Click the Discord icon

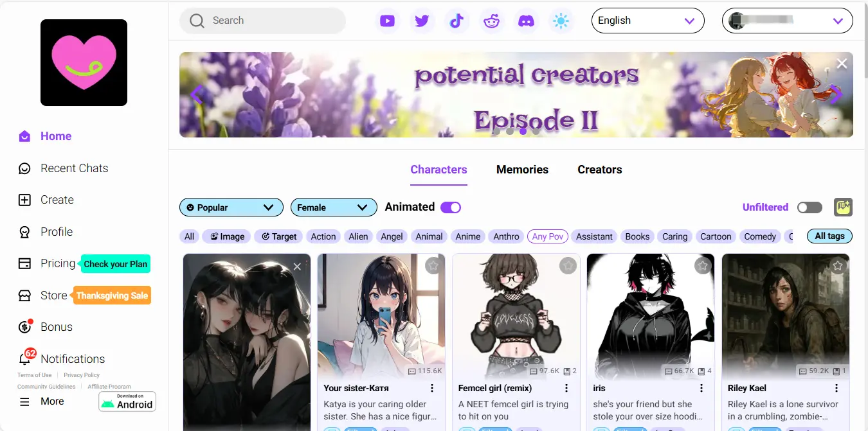526,21
